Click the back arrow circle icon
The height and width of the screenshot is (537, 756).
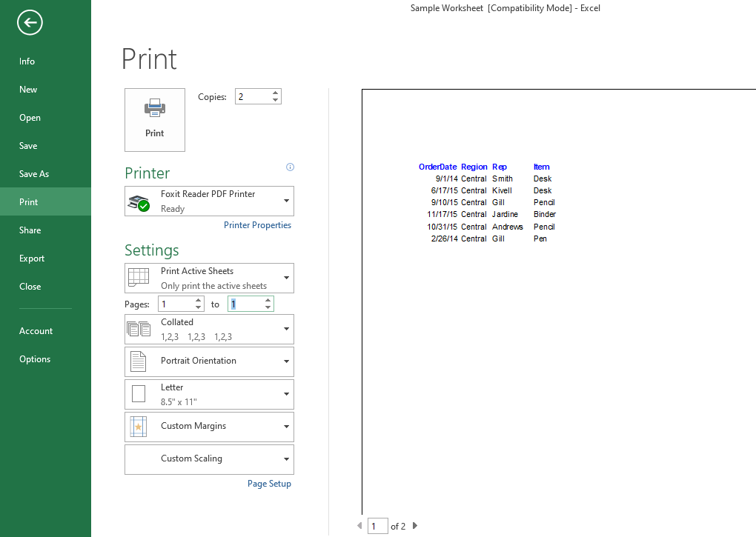[30, 23]
